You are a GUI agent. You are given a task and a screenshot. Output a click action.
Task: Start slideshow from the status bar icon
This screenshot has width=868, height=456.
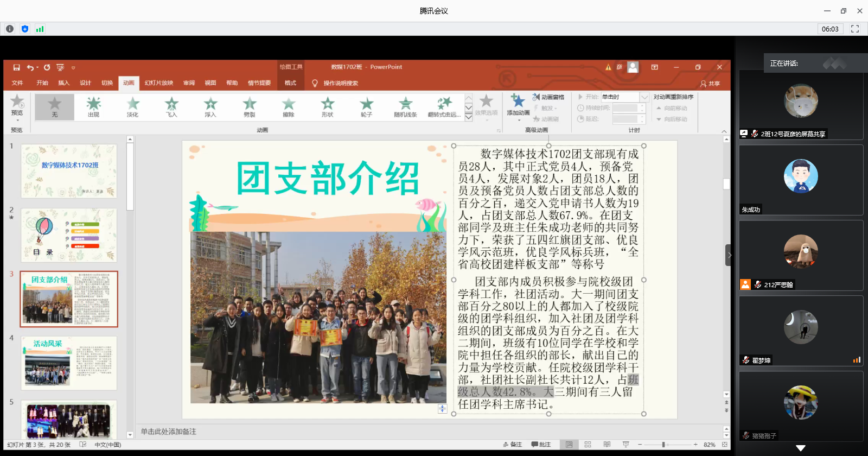point(626,445)
